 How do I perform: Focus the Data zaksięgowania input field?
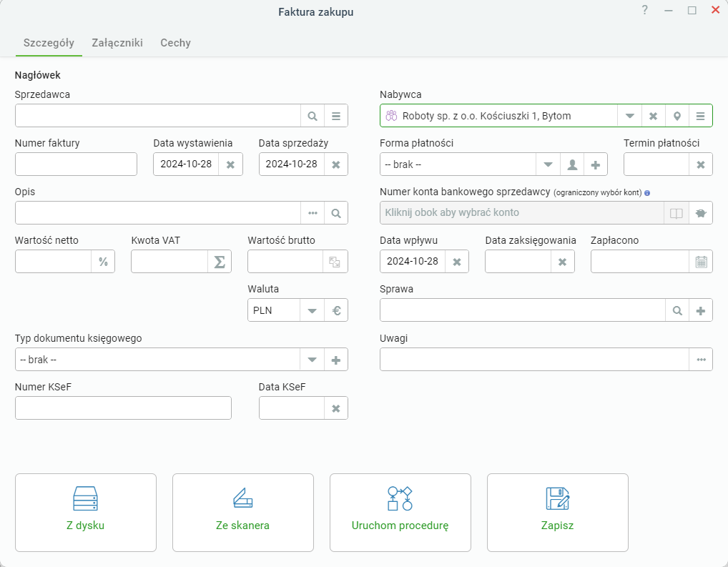518,262
